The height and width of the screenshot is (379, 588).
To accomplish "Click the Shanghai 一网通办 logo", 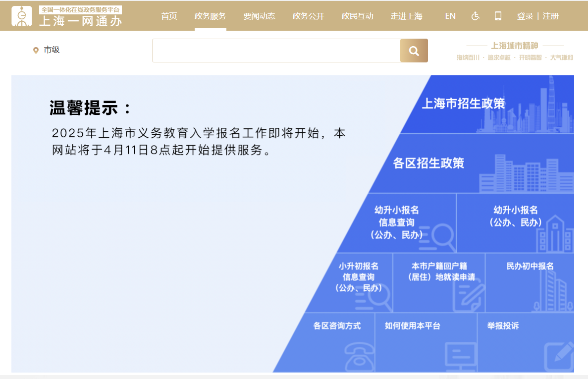I will coord(67,16).
